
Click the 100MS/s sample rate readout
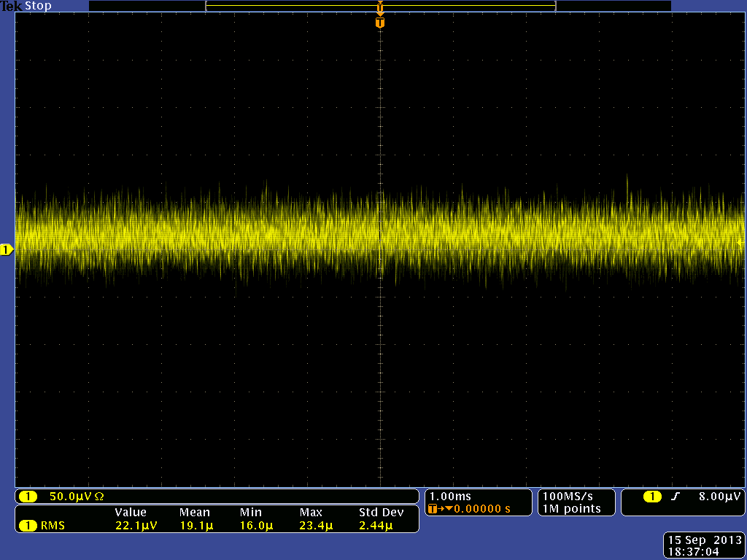(x=568, y=496)
